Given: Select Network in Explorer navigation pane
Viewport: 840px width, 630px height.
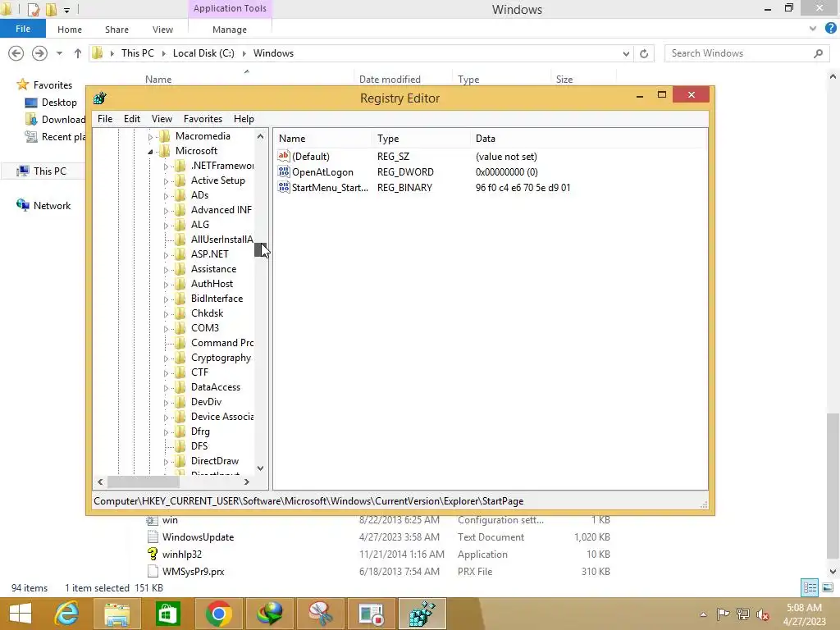Looking at the screenshot, I should [x=52, y=206].
